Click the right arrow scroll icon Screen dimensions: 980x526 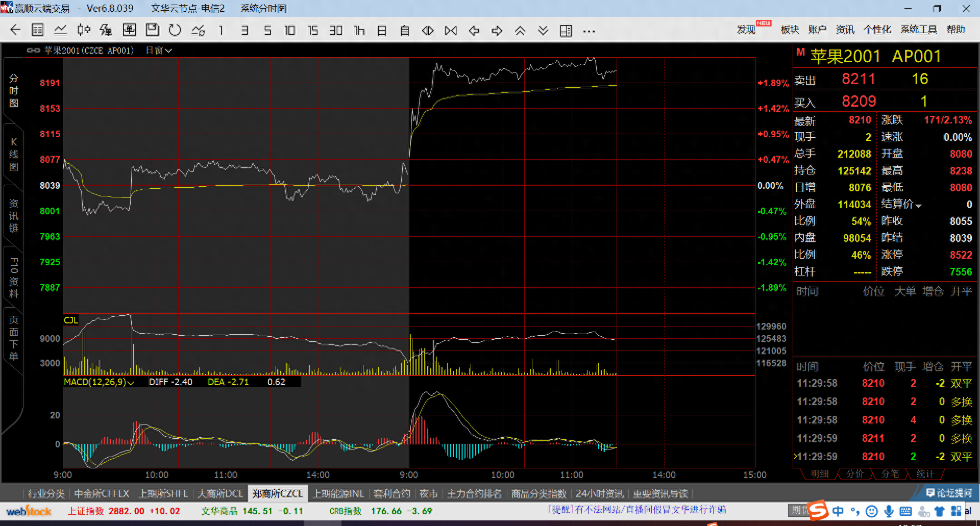click(x=497, y=31)
